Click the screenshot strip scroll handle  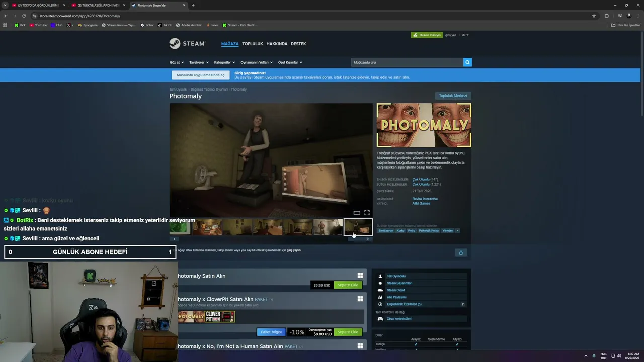click(355, 239)
